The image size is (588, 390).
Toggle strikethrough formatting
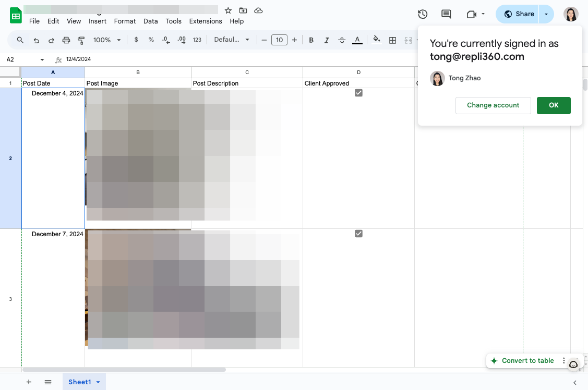click(342, 40)
